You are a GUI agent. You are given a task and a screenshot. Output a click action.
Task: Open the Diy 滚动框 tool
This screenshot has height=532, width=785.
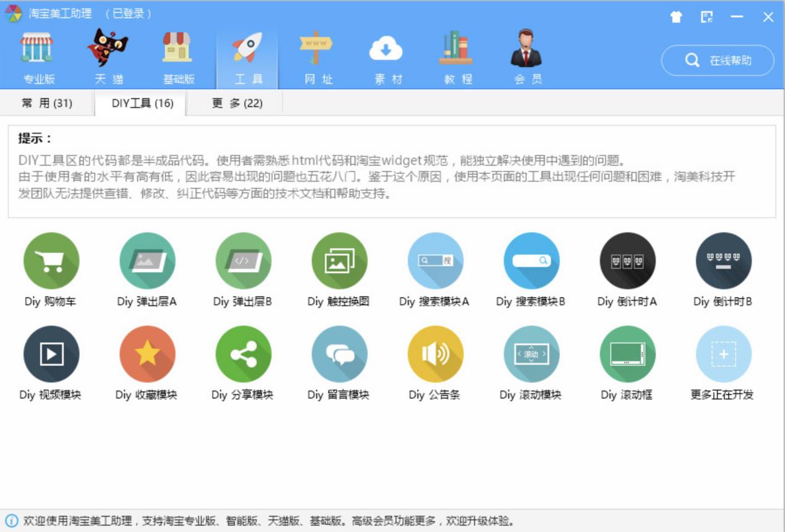(627, 354)
